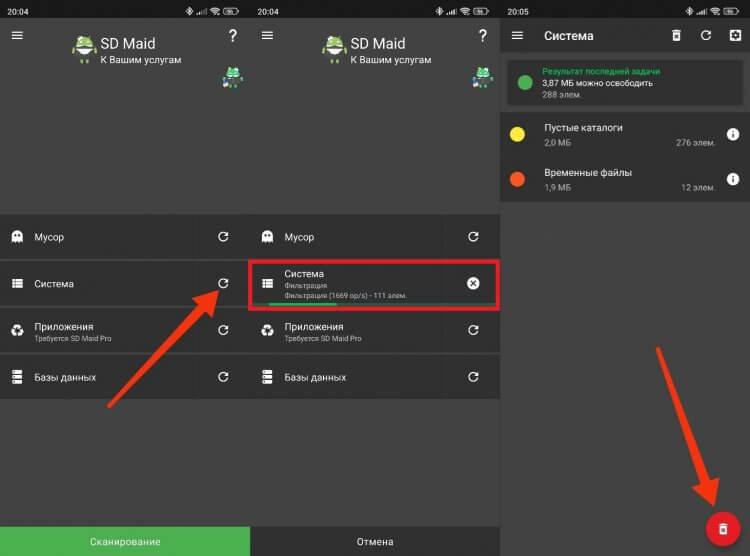Screen dimensions: 750x556
Task: Tap SD Maid logo in first screen
Action: (84, 50)
